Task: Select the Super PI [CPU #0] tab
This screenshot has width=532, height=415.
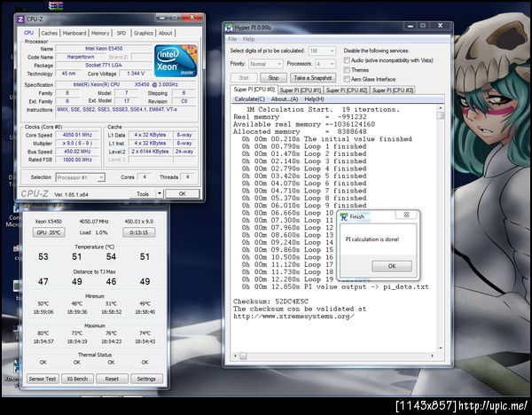Action: click(x=254, y=90)
